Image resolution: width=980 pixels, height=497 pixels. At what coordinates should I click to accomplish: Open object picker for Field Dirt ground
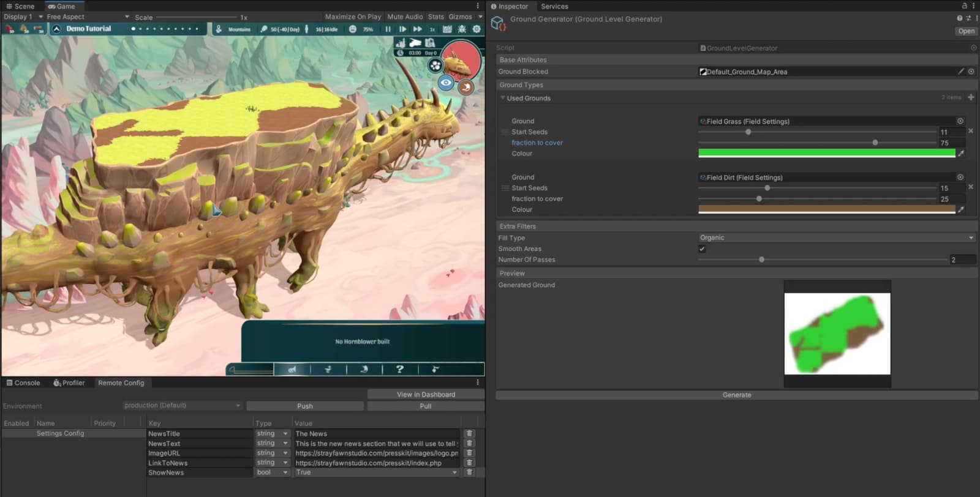tap(960, 177)
